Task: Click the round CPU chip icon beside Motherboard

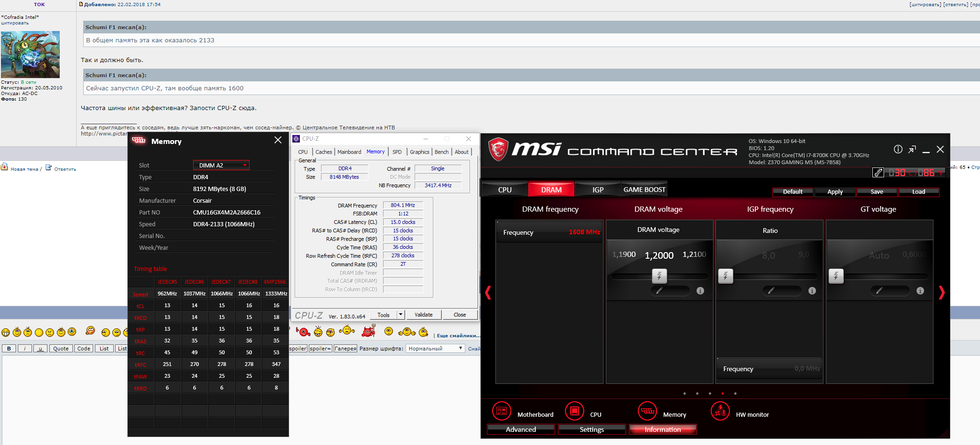Action: click(574, 411)
